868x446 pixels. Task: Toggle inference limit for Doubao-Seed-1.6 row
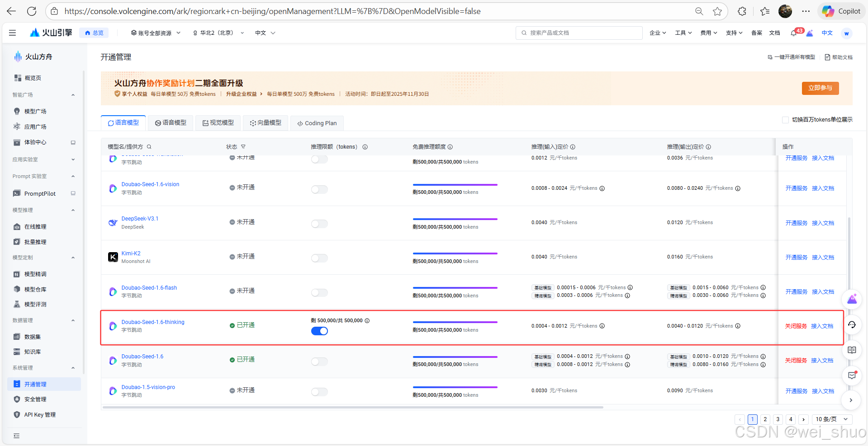(x=319, y=361)
